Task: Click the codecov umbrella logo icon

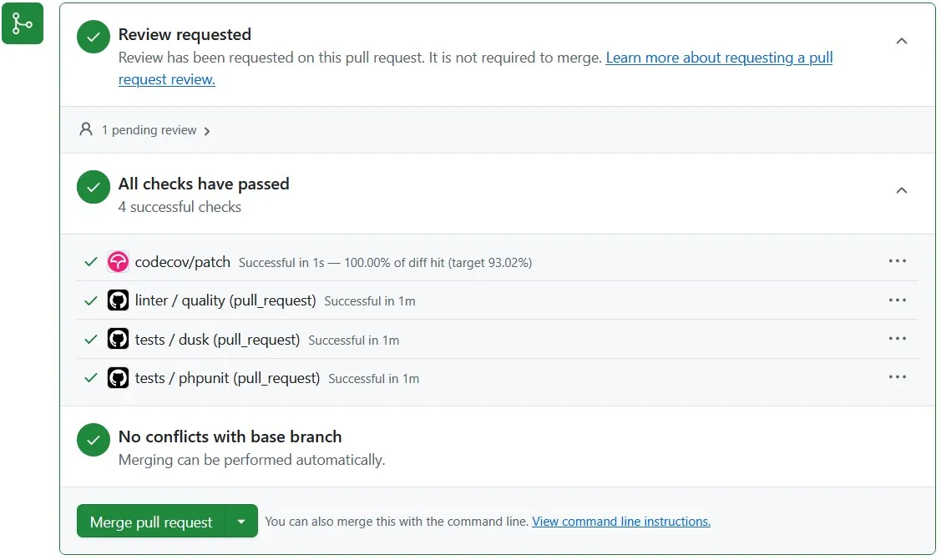Action: click(119, 262)
